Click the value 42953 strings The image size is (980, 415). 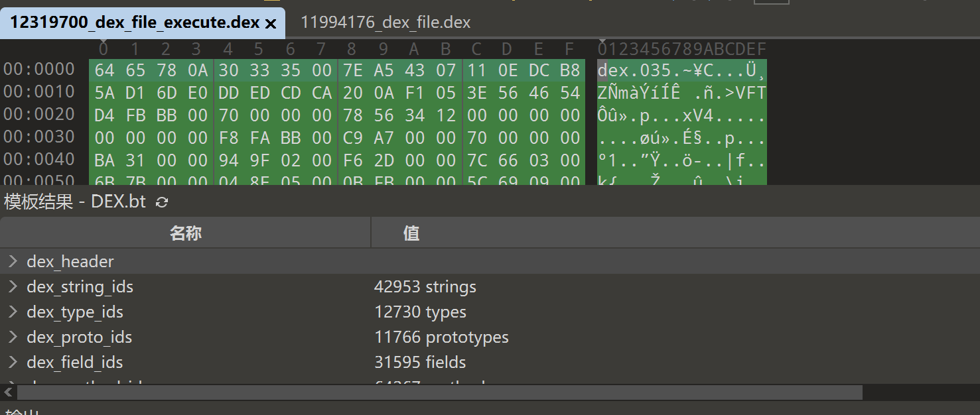[x=425, y=286]
